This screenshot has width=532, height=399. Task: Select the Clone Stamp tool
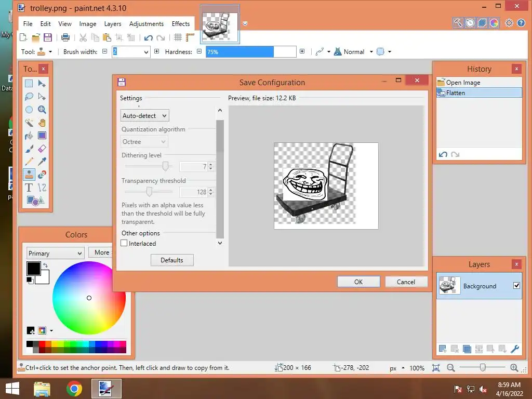[29, 175]
